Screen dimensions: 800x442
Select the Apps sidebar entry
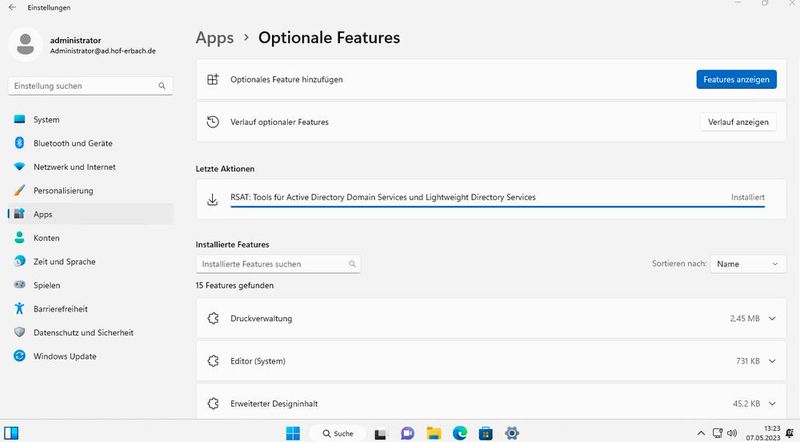(x=90, y=214)
